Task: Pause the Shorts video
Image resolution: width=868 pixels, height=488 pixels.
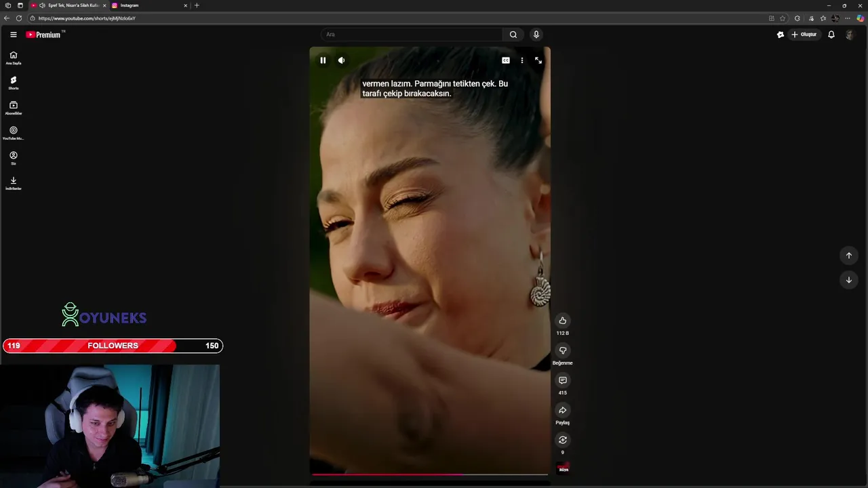Action: click(323, 60)
